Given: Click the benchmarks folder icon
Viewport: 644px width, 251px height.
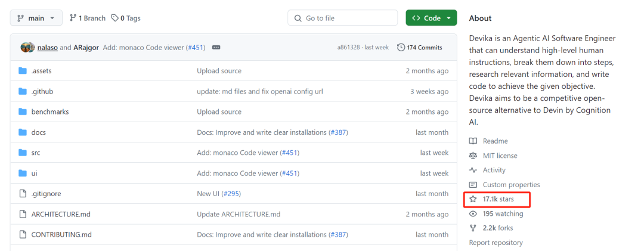Looking at the screenshot, I should pyautogui.click(x=23, y=111).
